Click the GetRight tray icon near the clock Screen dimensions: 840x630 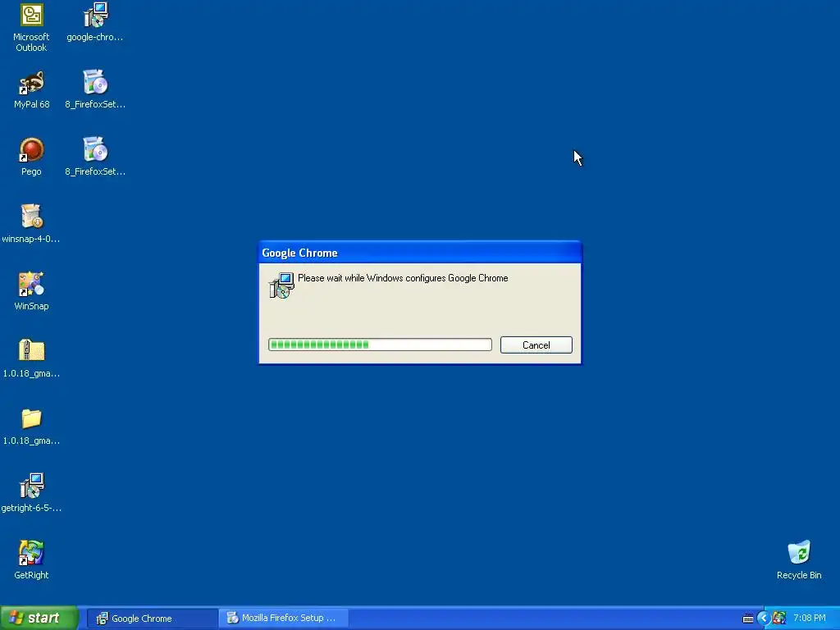coord(779,619)
